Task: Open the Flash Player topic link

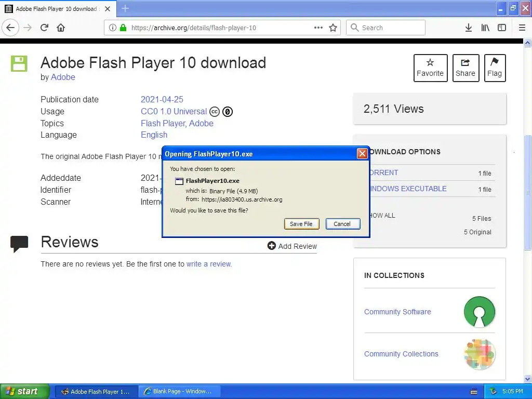Action: coord(163,123)
